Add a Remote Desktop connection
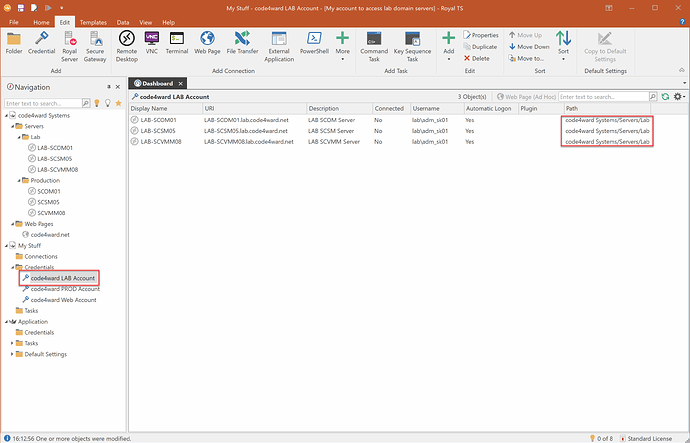 (x=127, y=44)
